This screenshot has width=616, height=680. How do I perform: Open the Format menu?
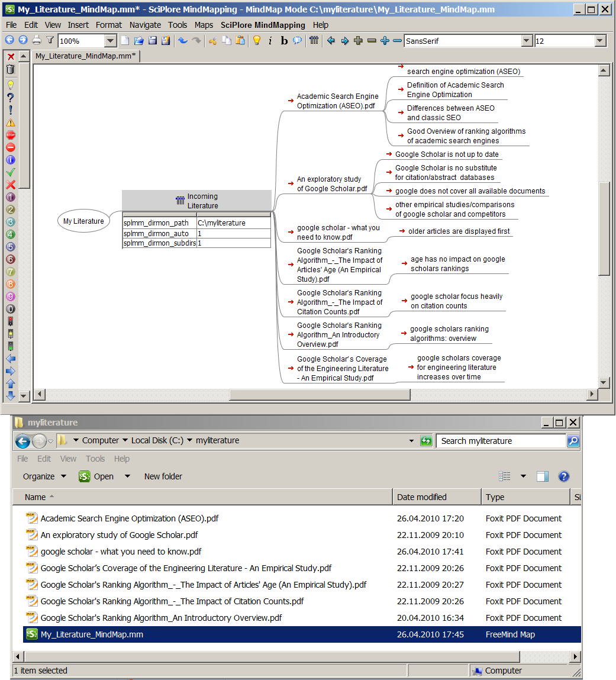click(109, 25)
